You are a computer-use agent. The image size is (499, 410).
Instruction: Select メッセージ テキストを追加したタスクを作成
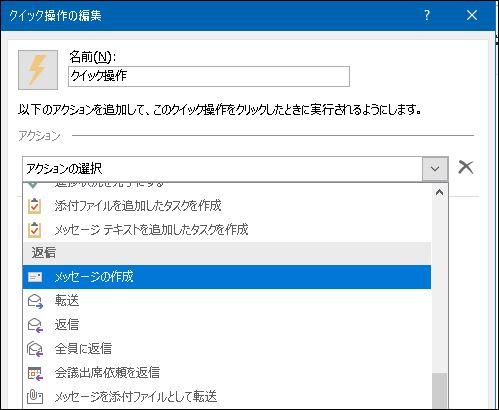pos(227,230)
